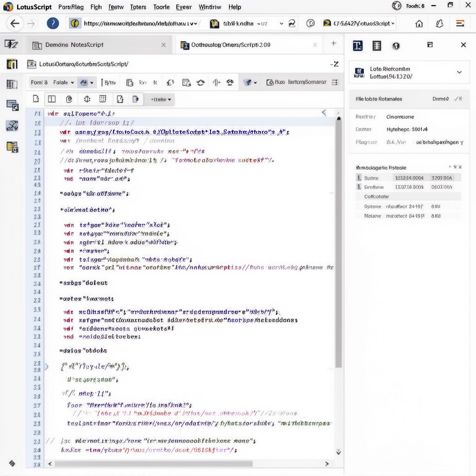Click the forward navigation arrow

(31, 23)
